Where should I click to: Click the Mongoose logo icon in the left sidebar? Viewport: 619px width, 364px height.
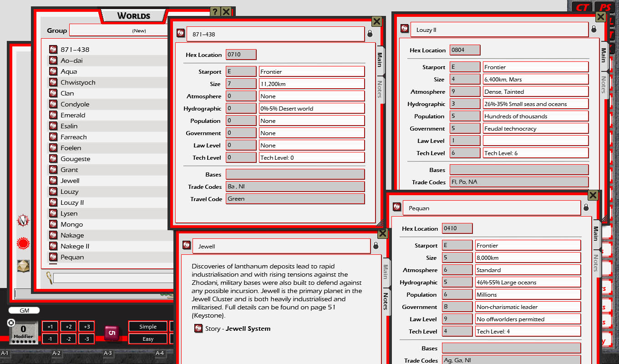[x=23, y=220]
